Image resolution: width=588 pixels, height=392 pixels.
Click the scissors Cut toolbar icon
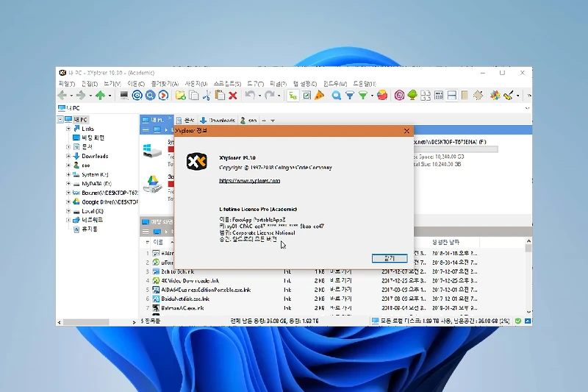coord(207,96)
